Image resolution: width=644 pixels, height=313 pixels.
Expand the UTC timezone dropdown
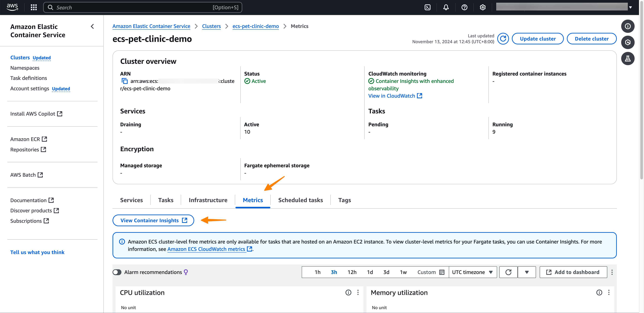pos(472,272)
